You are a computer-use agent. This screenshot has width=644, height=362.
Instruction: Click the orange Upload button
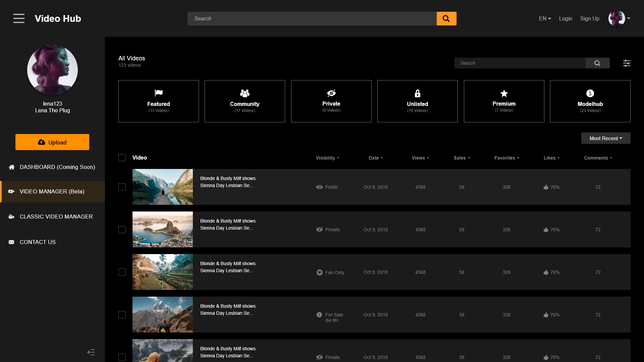point(52,142)
